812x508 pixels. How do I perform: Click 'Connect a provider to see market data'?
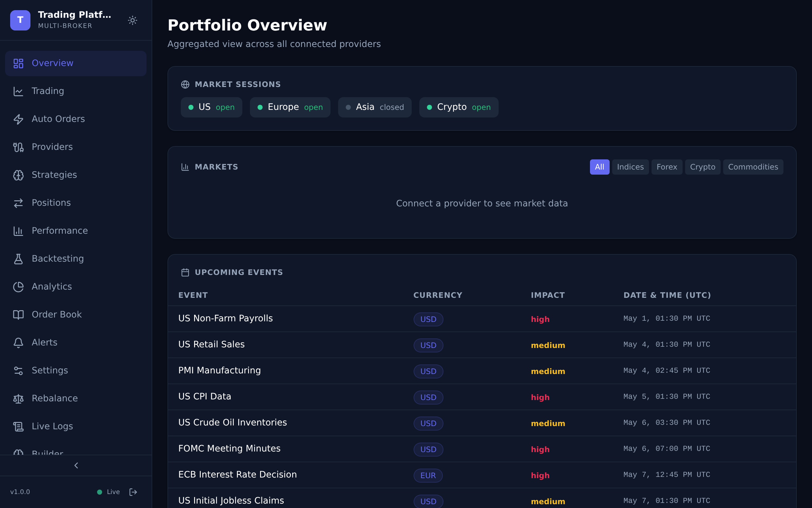pos(482,204)
